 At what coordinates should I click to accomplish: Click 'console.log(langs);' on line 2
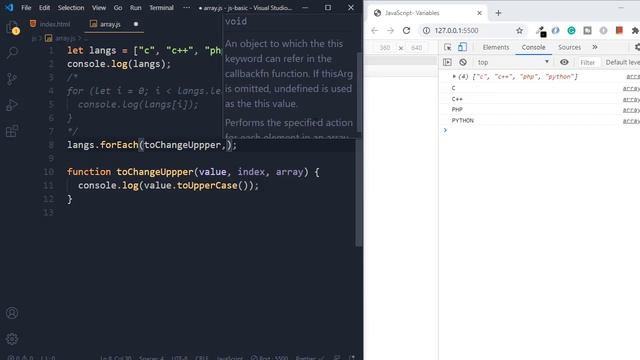pyautogui.click(x=119, y=64)
